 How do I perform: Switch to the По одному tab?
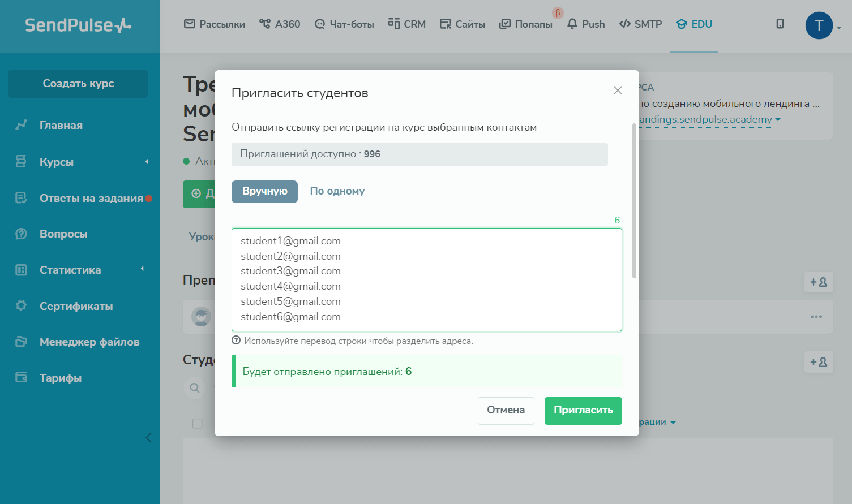(337, 191)
